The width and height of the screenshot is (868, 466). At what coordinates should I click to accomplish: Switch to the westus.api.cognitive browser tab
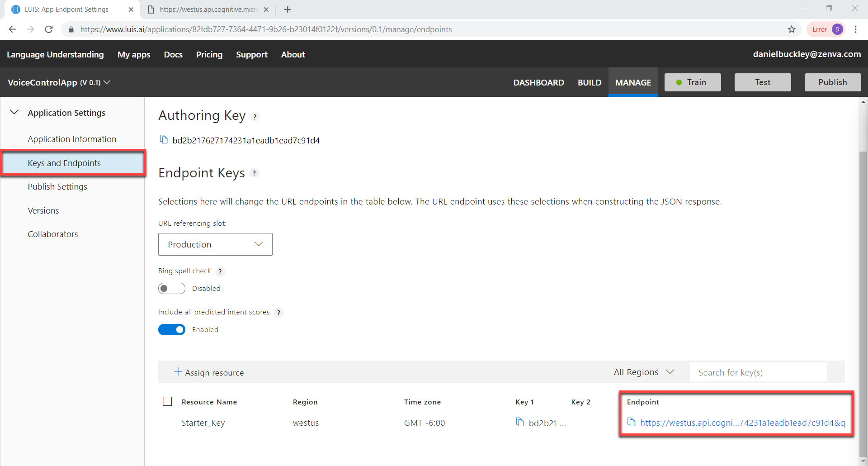tap(208, 10)
